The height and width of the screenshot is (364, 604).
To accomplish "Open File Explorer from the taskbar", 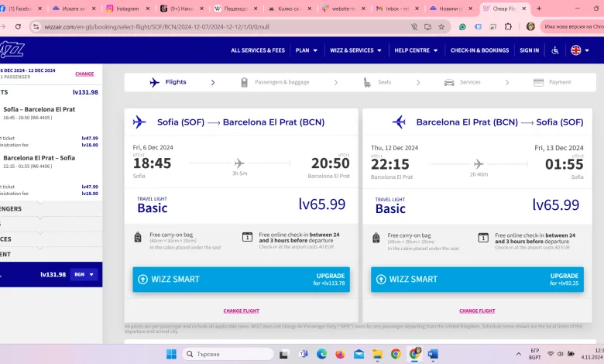I will coord(377,354).
